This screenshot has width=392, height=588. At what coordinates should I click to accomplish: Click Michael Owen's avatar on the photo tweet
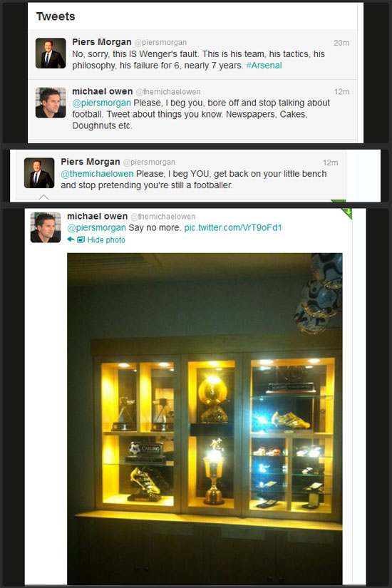46,227
